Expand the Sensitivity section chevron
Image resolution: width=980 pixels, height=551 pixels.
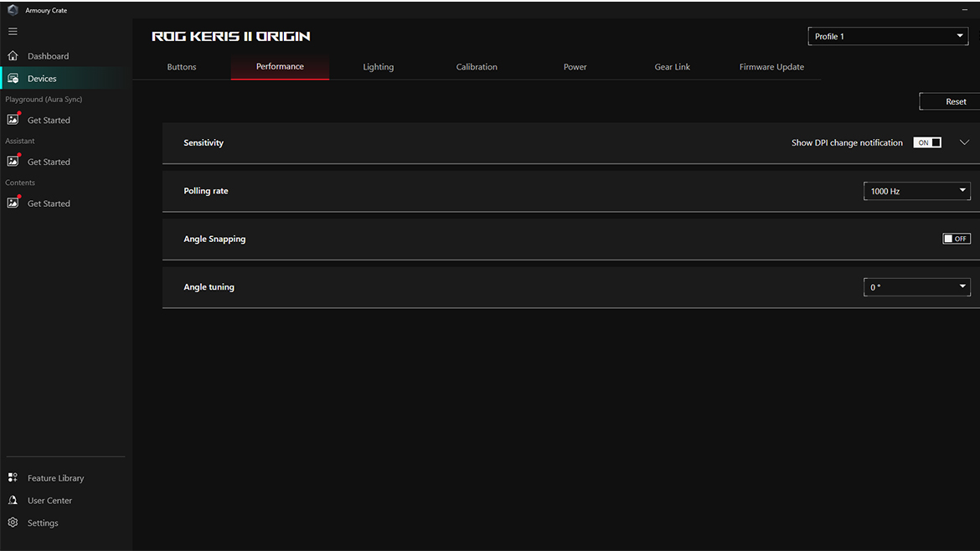[964, 142]
